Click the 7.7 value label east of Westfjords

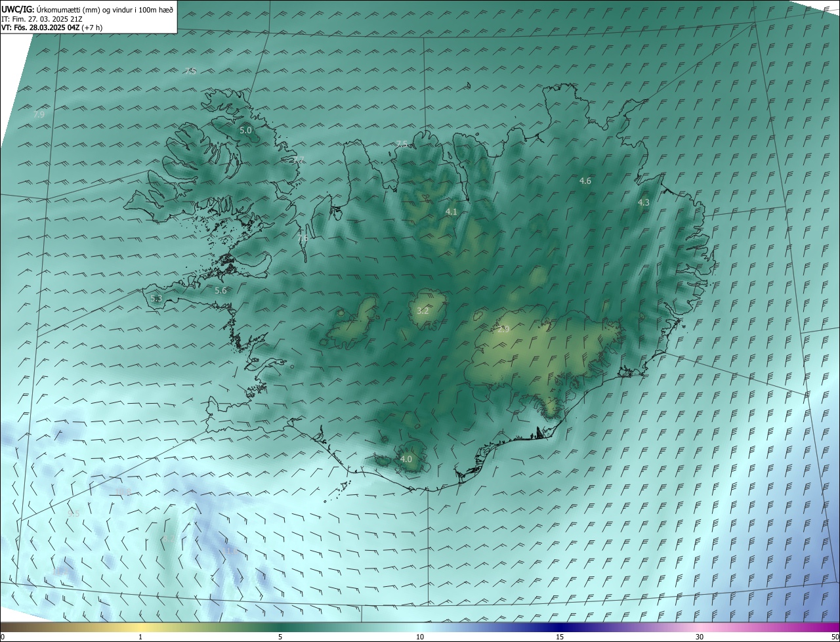click(x=299, y=160)
